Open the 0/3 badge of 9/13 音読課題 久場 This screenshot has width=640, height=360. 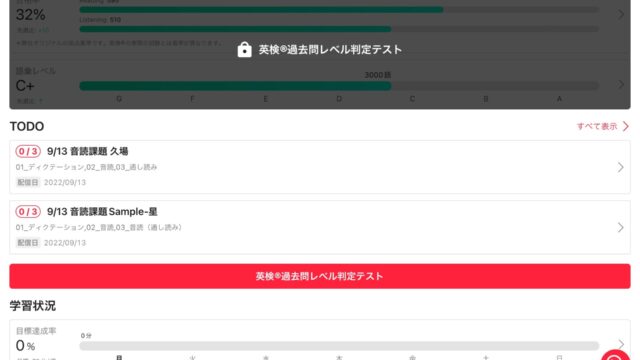[28, 151]
